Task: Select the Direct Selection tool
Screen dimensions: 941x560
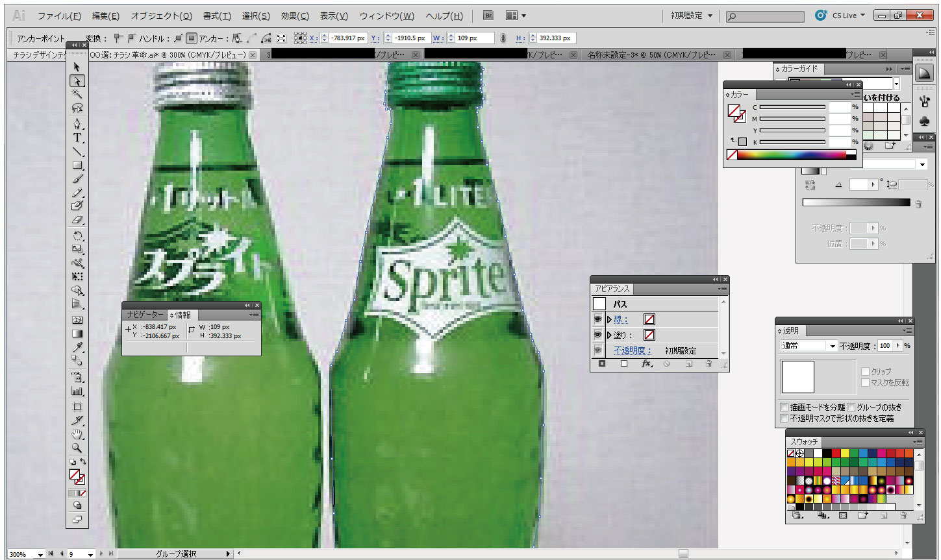Action: click(77, 81)
